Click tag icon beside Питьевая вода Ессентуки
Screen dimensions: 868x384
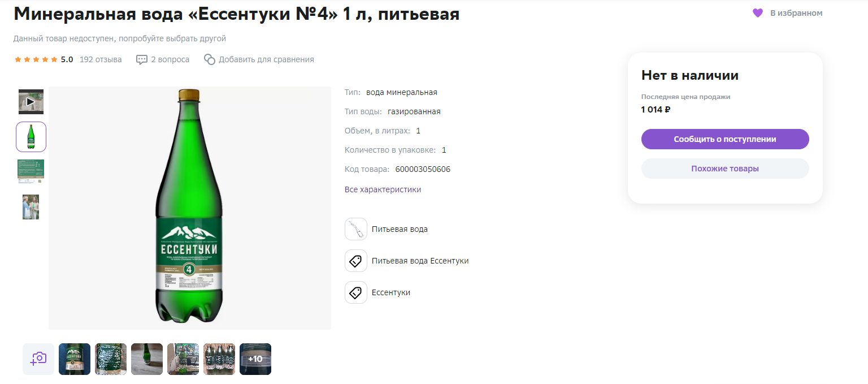pos(356,261)
